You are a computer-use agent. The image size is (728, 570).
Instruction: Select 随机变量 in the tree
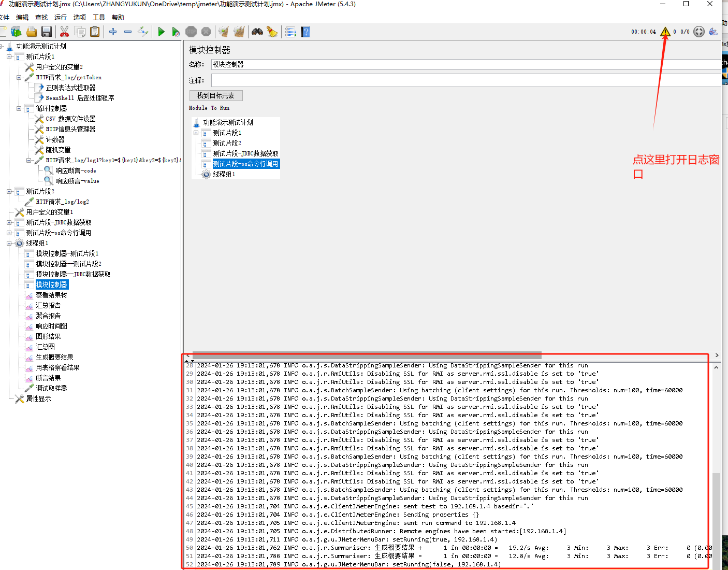click(x=58, y=150)
